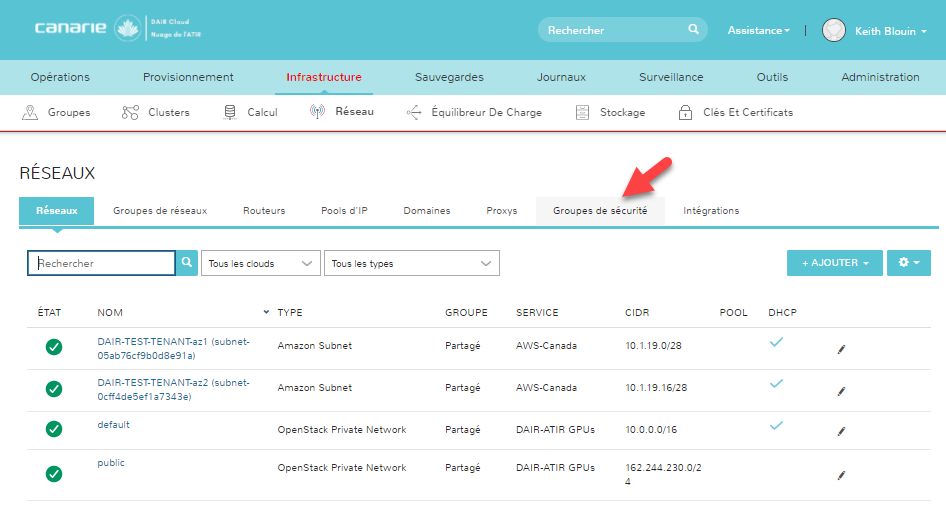Click the Stockage storage icon
This screenshot has width=946, height=520.
[x=583, y=112]
